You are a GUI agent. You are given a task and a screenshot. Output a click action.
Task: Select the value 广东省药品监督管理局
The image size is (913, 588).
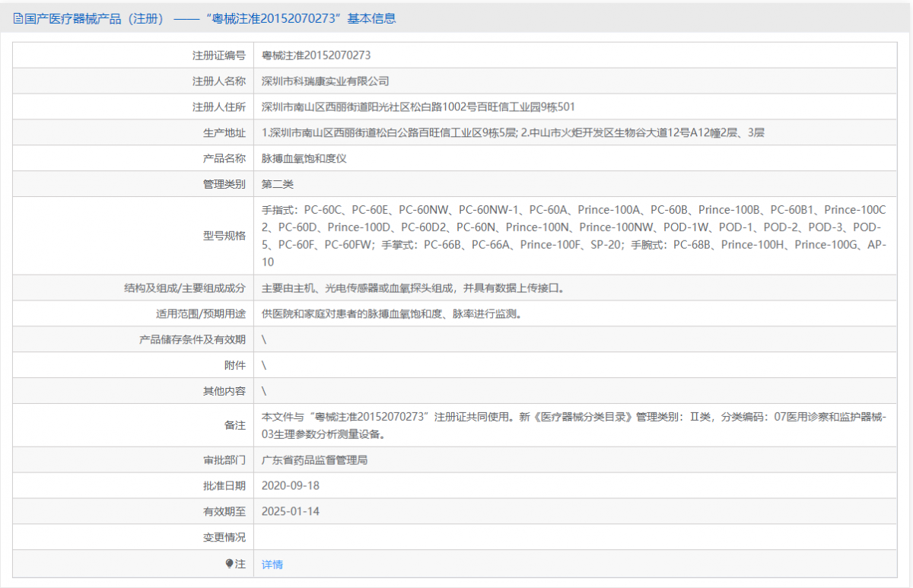click(315, 460)
